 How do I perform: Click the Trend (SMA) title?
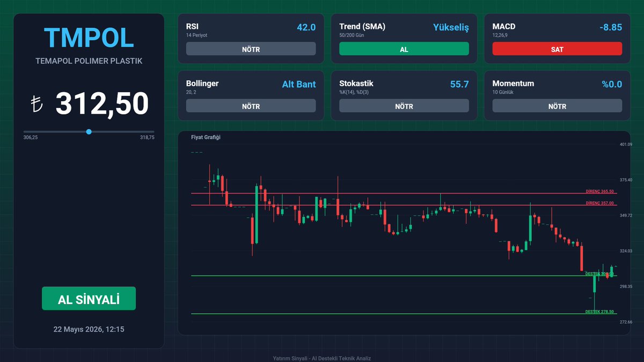coord(362,26)
